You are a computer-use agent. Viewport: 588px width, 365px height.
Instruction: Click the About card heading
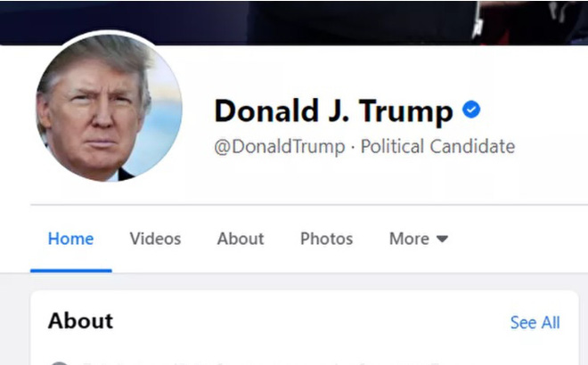(x=80, y=320)
